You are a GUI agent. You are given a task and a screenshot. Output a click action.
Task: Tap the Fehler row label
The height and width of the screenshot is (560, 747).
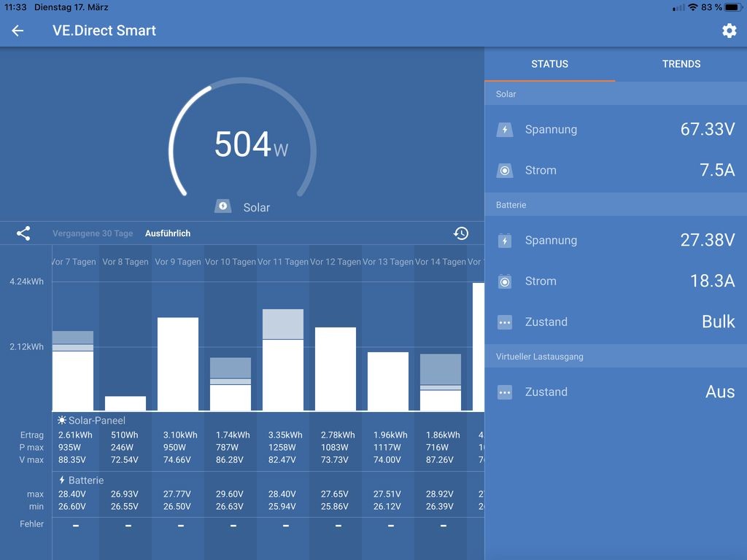31,524
